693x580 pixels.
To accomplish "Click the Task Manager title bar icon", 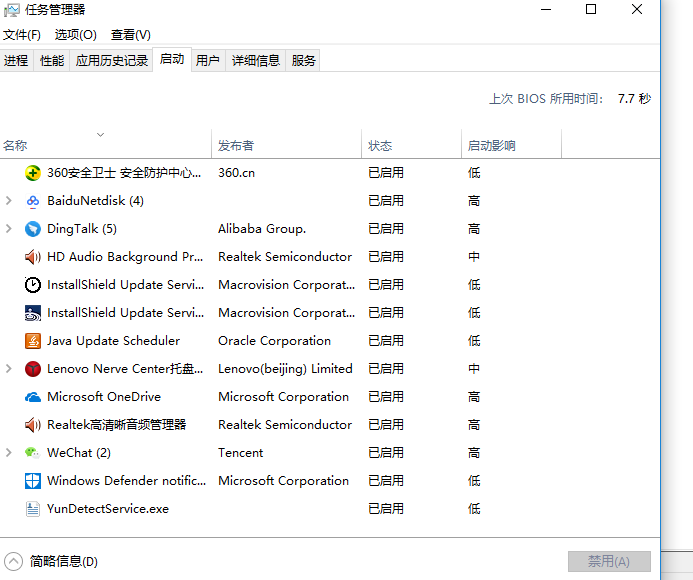I will (11, 10).
